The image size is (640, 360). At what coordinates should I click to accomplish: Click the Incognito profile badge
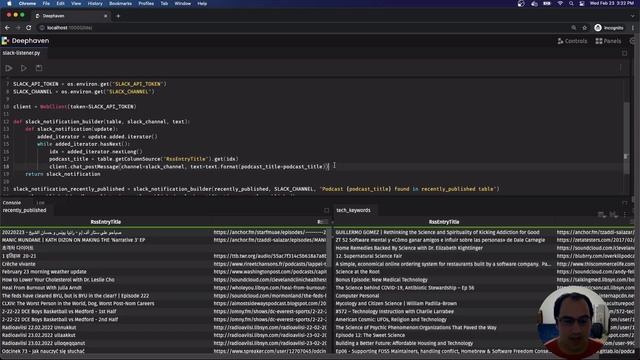[609, 28]
